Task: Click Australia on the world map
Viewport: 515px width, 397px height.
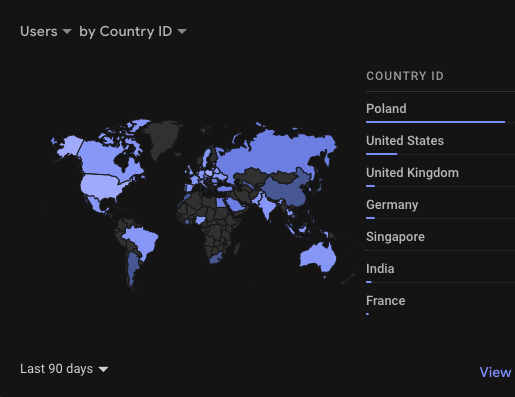Action: coord(317,257)
